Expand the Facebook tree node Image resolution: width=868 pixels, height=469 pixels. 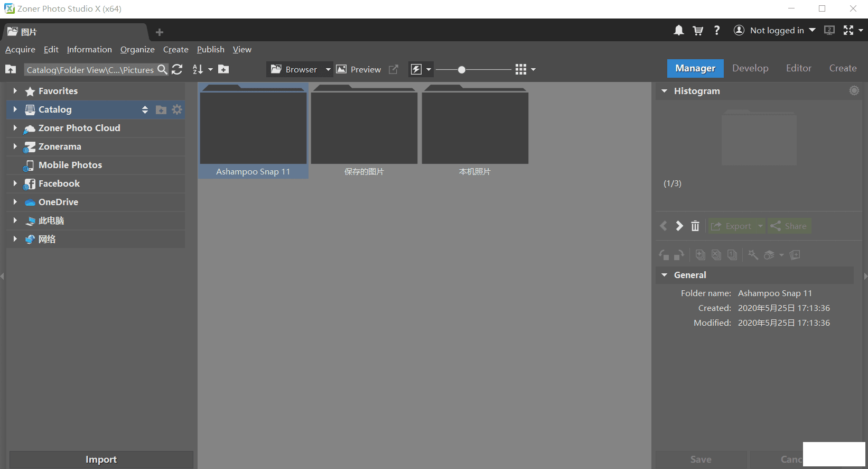point(15,183)
